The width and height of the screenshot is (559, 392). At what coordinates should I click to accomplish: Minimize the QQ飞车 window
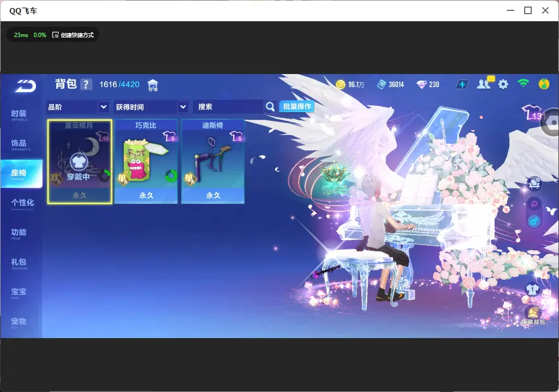coord(511,10)
